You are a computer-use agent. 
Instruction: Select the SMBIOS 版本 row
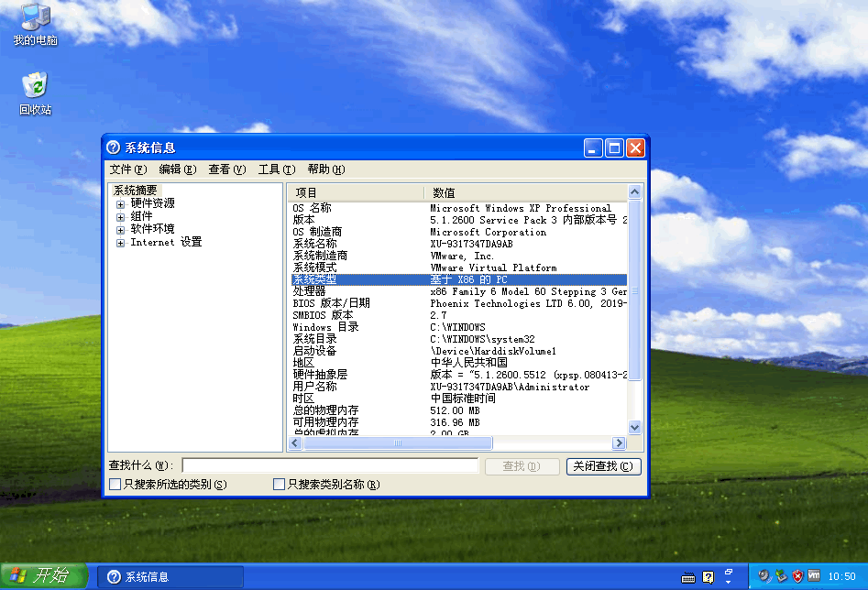point(459,315)
